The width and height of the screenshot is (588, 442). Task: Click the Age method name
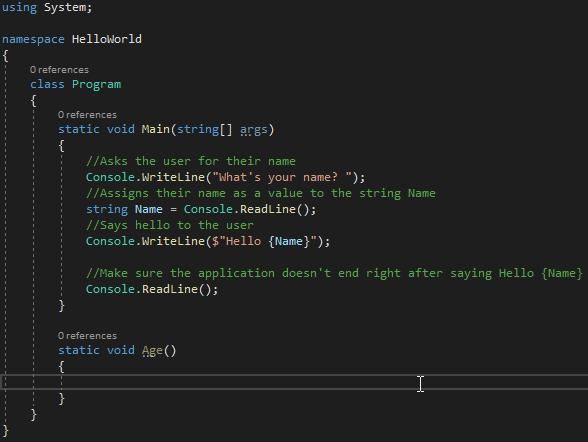[x=152, y=351]
